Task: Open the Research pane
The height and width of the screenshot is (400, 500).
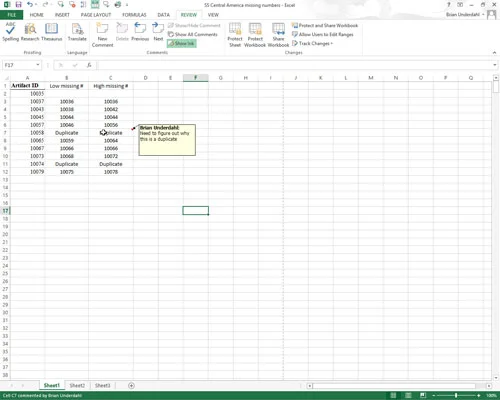Action: (30, 32)
